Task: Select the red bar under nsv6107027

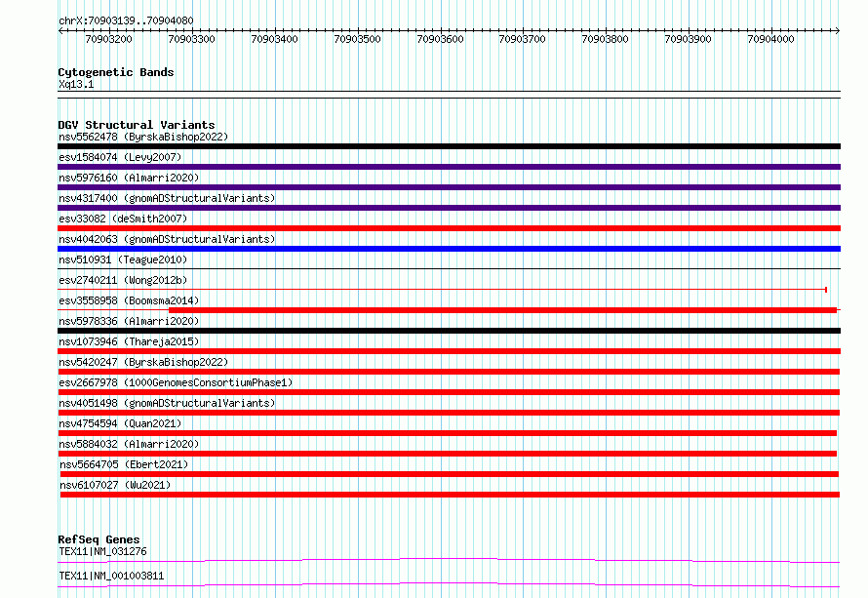Action: [450, 495]
